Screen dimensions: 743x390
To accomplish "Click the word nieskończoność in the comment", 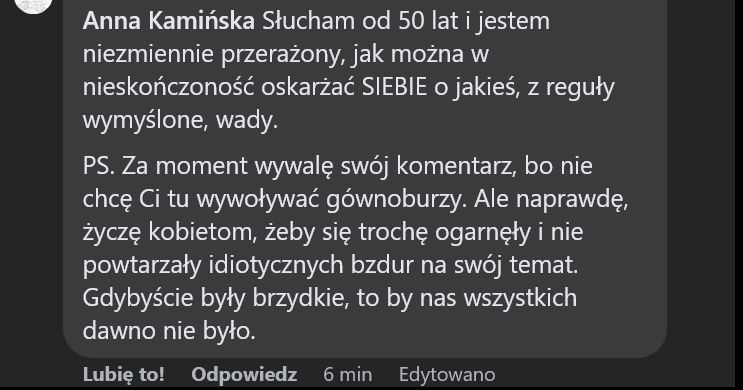I will pyautogui.click(x=168, y=87).
